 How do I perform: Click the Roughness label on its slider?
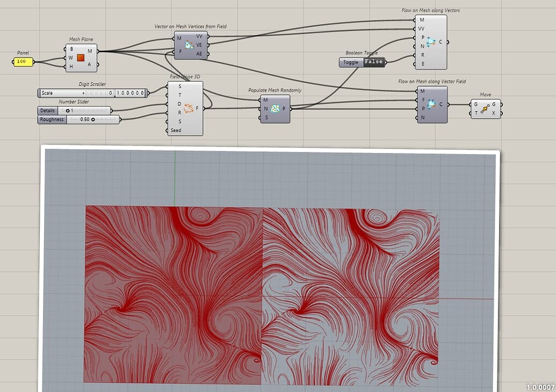click(51, 119)
